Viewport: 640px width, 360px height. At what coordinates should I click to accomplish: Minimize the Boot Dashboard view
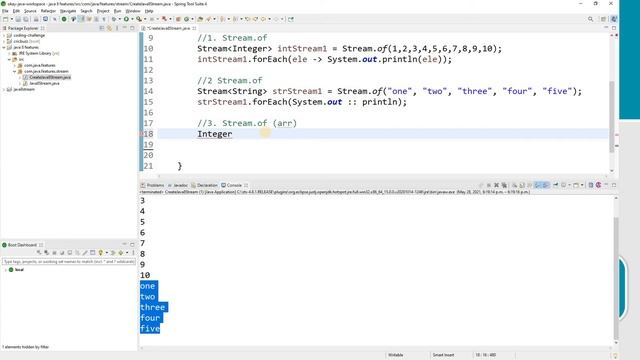pyautogui.click(x=124, y=244)
